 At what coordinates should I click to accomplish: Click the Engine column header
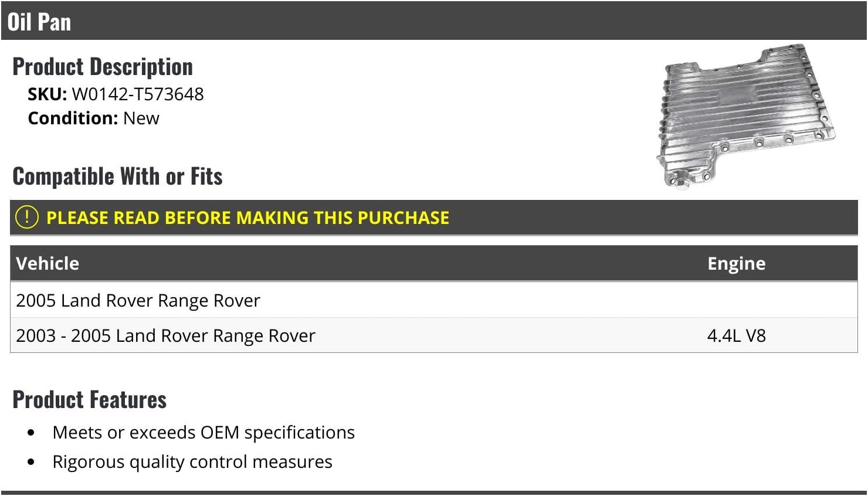click(736, 264)
